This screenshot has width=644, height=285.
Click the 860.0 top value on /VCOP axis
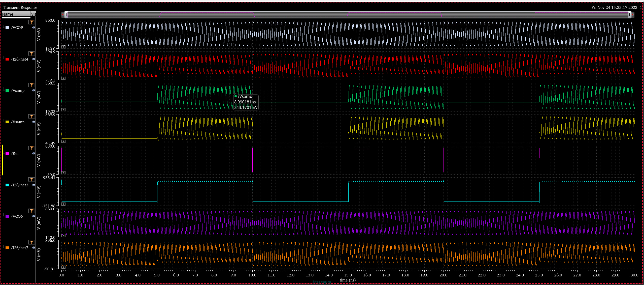(50, 20)
